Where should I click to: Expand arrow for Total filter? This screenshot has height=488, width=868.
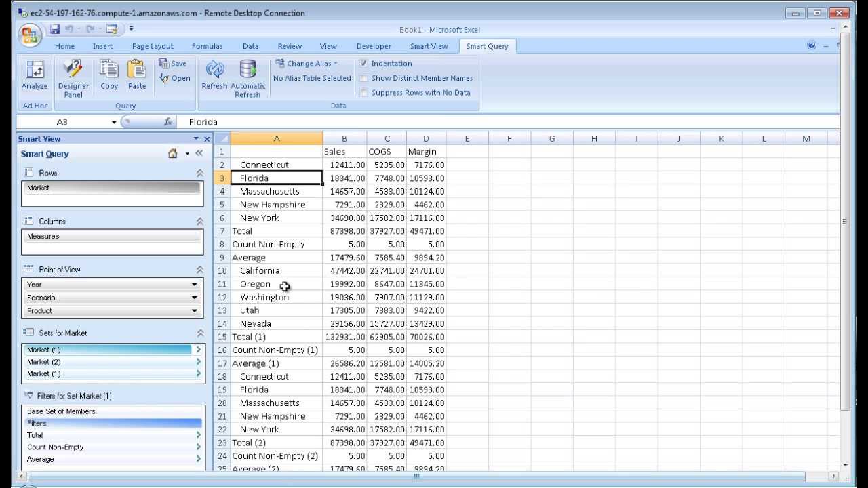pos(198,435)
